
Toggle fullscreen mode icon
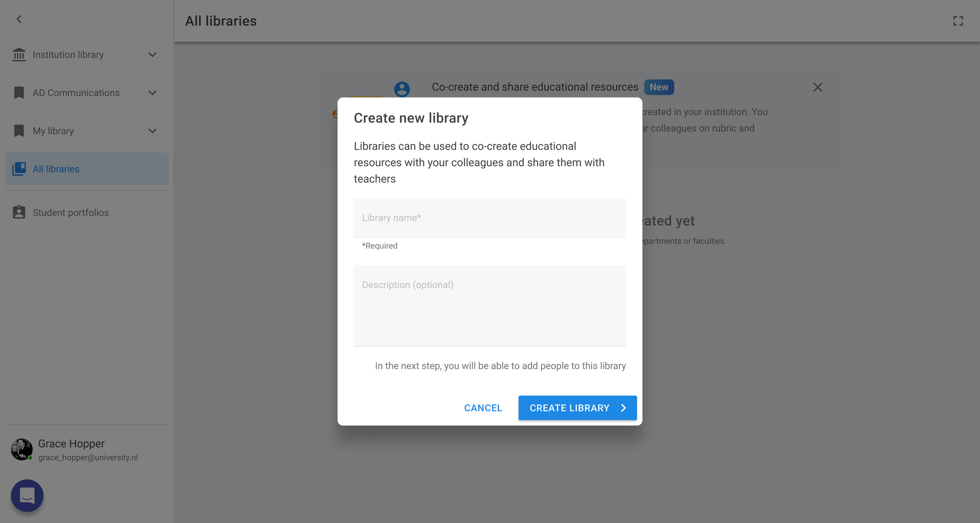[958, 21]
